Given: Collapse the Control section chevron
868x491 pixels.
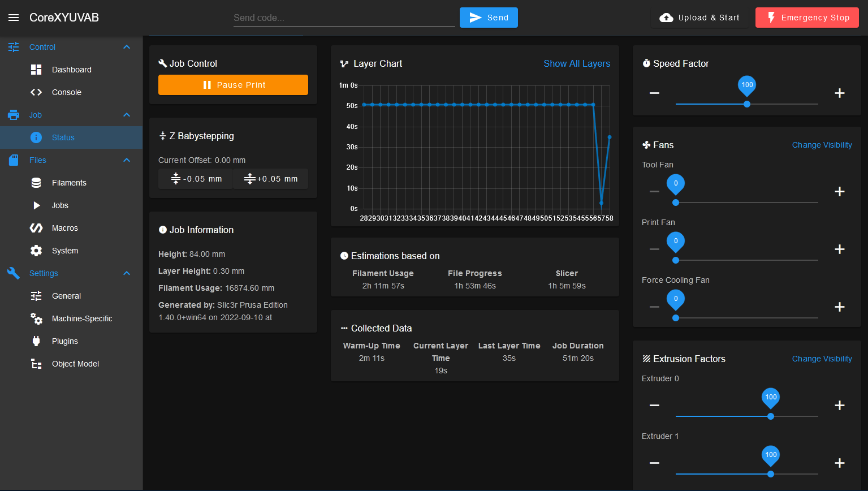Looking at the screenshot, I should tap(127, 47).
